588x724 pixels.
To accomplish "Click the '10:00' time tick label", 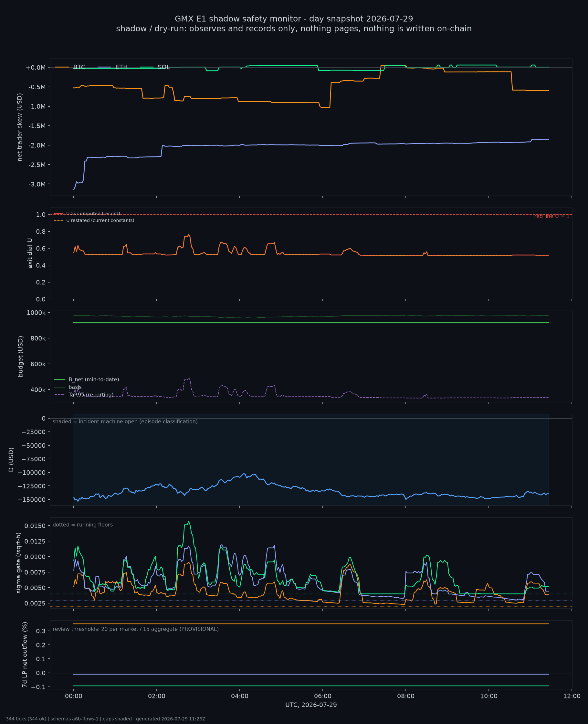I will point(489,697).
